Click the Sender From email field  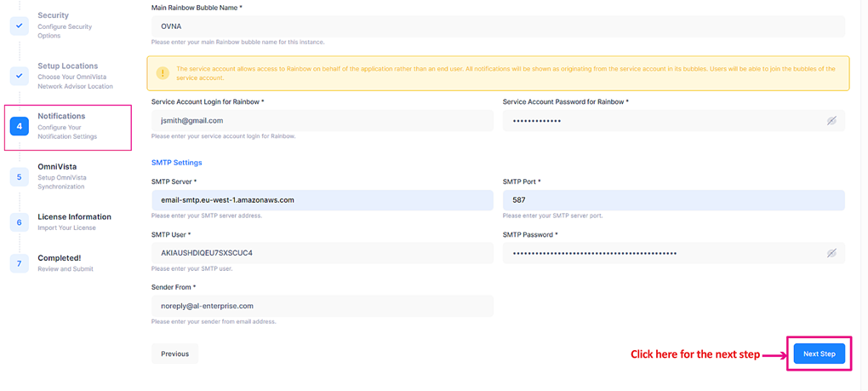point(322,306)
